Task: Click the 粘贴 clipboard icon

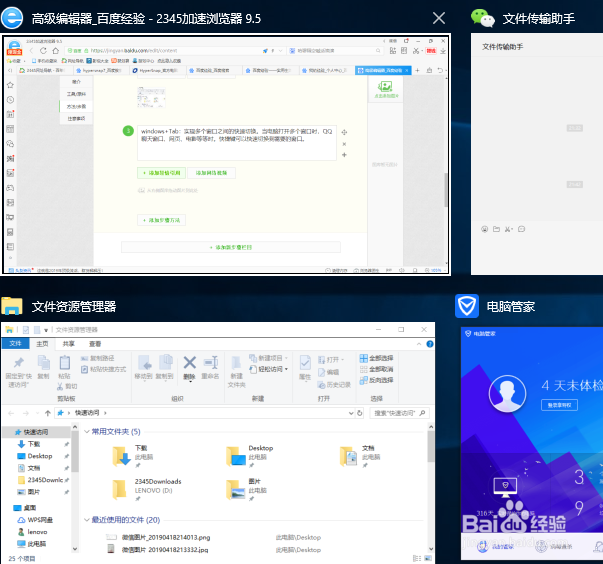Action: [65, 363]
